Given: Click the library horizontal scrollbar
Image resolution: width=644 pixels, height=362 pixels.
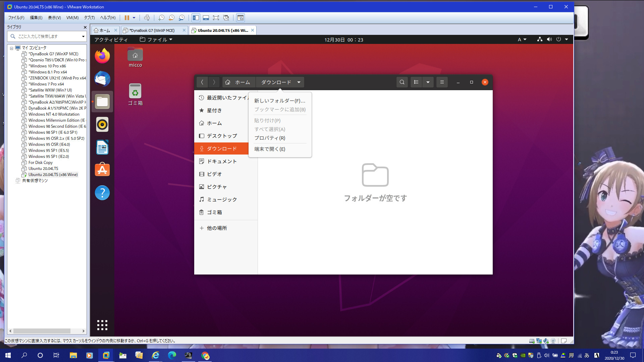Looking at the screenshot, I should [x=42, y=331].
